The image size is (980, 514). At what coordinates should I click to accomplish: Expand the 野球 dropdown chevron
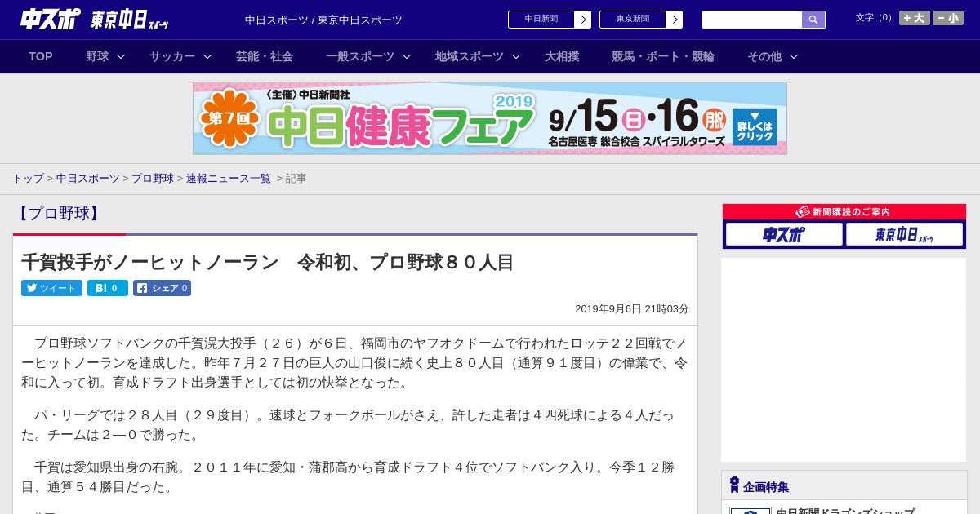point(121,56)
